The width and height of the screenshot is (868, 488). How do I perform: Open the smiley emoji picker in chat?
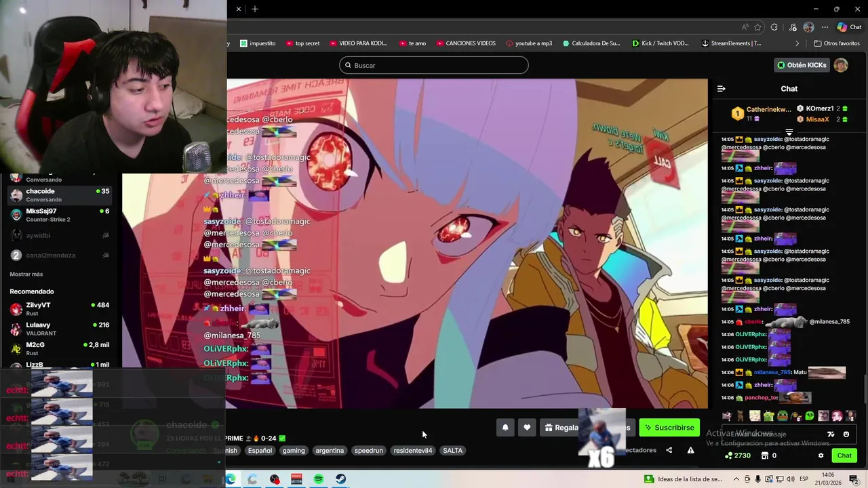point(846,434)
